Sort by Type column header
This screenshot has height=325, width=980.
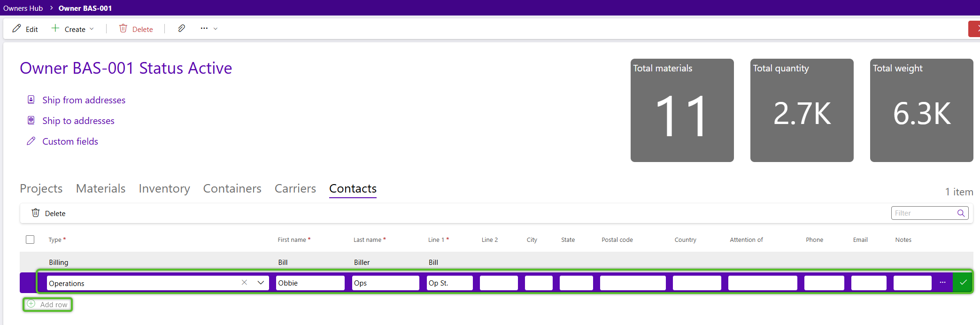point(57,240)
